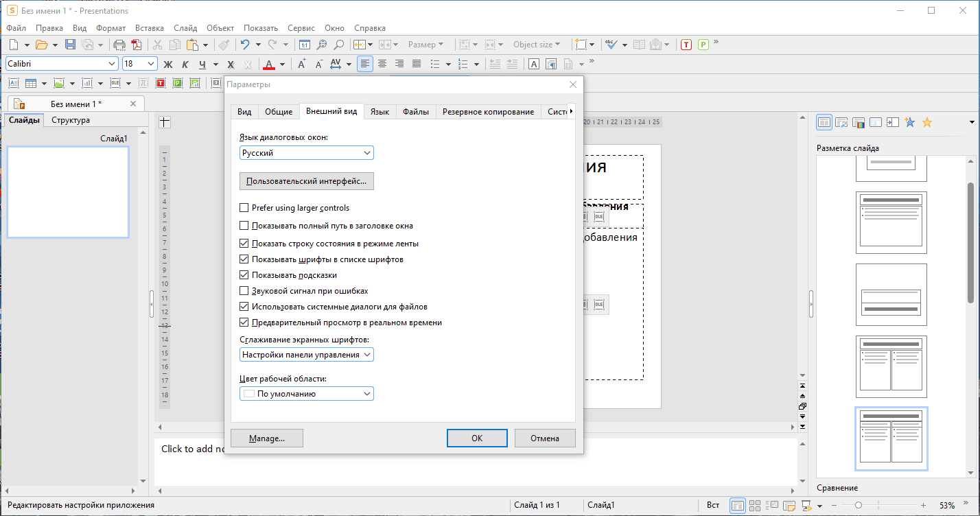Click the Undo arrow icon
The width and height of the screenshot is (980, 516).
click(244, 45)
